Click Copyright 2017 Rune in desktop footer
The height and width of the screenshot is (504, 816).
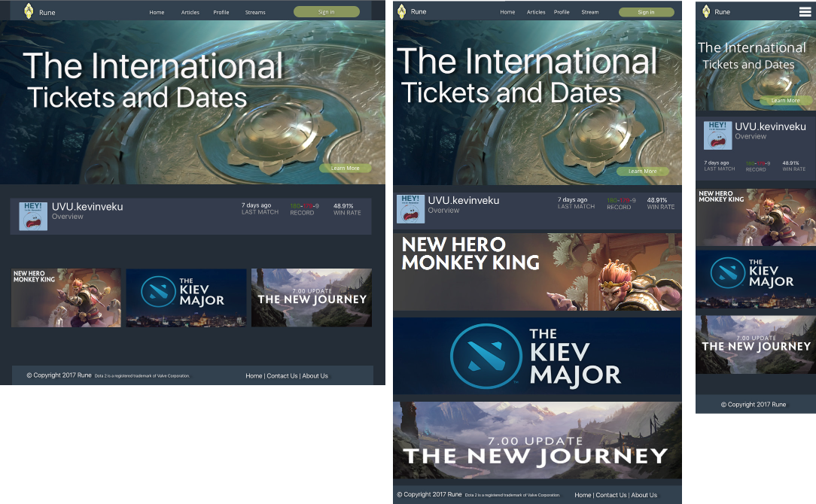pos(59,375)
